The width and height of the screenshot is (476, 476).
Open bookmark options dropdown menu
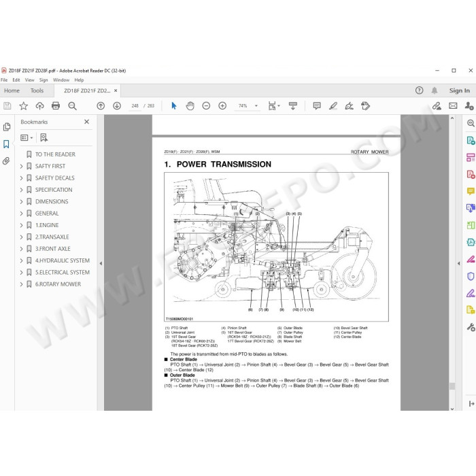coord(27,137)
